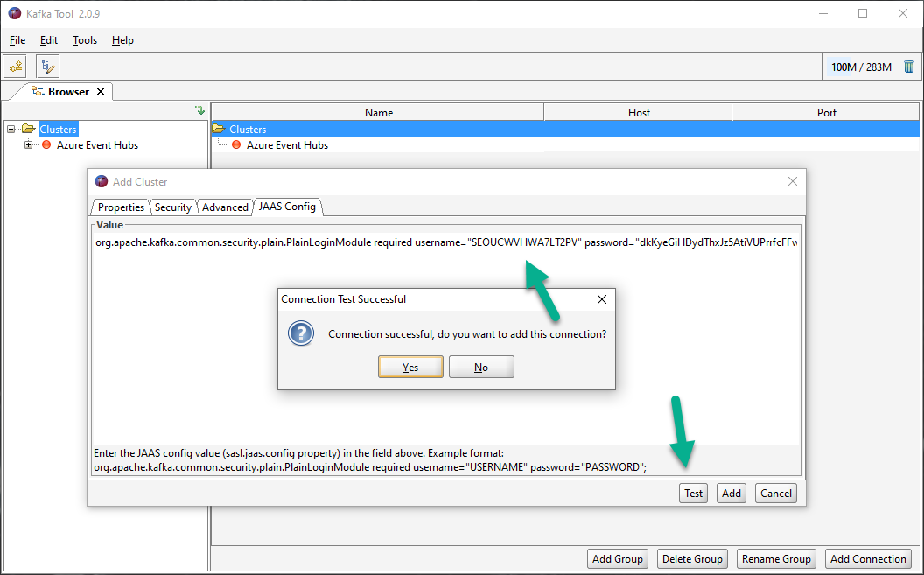Select the highlighted Clusters table row
The width and height of the screenshot is (924, 575).
[x=565, y=129]
